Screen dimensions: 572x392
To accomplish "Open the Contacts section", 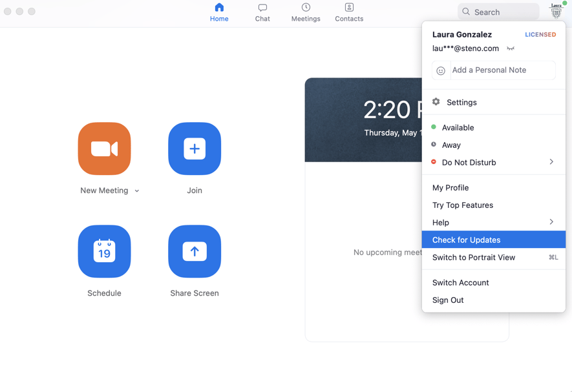I will 348,12.
